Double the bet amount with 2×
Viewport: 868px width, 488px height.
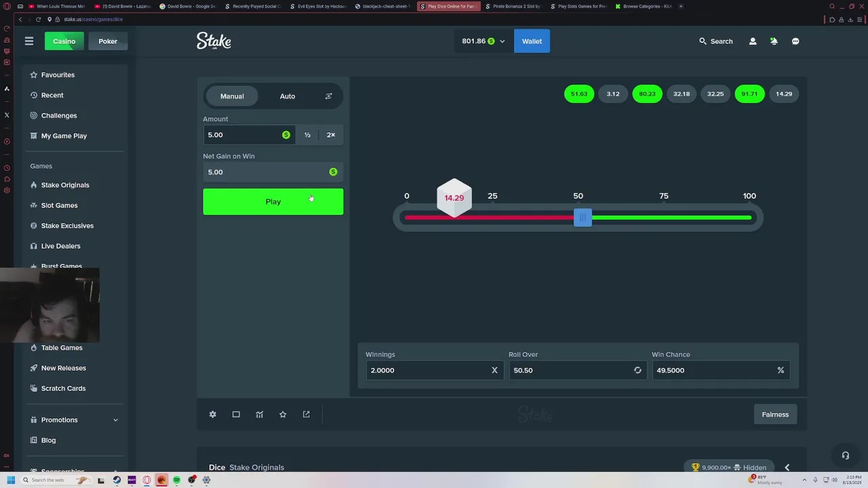pos(331,135)
